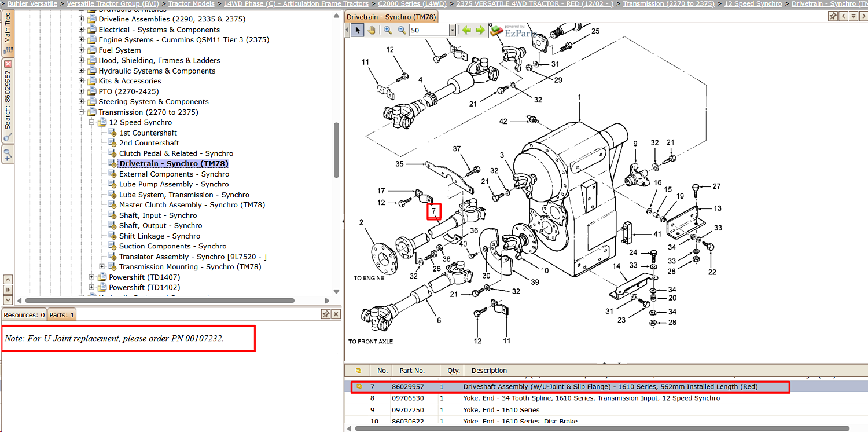
Task: Expand Driveline Assemblies node
Action: point(82,19)
